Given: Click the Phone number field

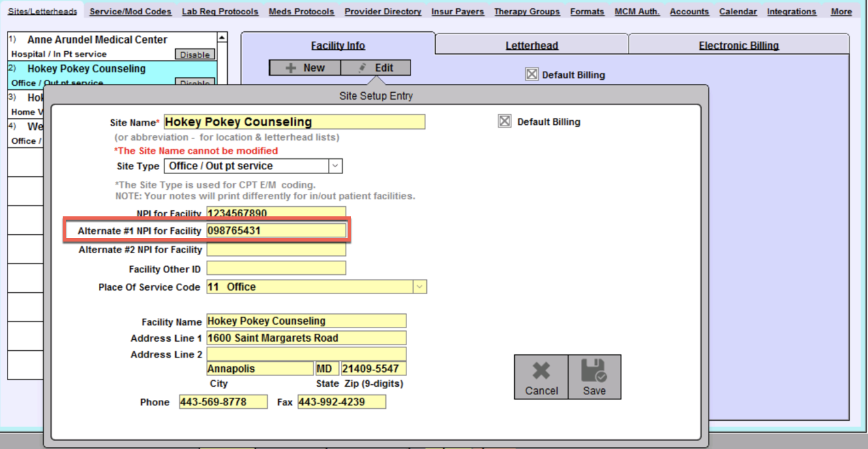Looking at the screenshot, I should [x=223, y=402].
